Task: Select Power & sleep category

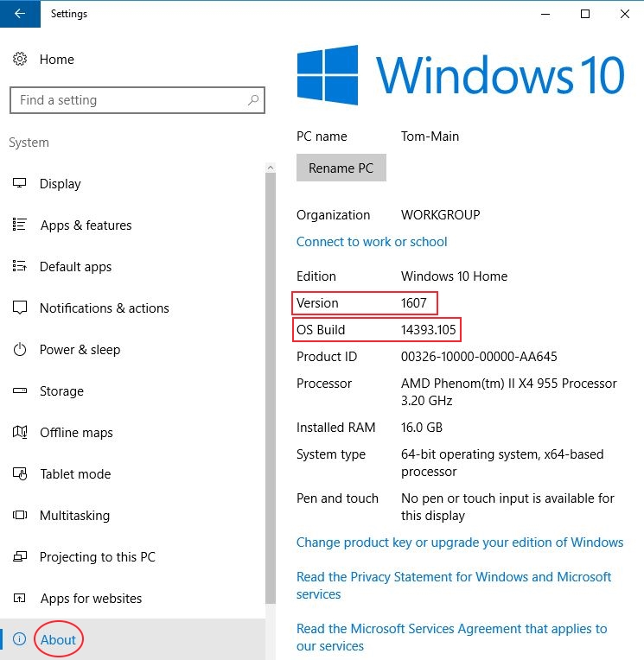Action: click(x=80, y=350)
